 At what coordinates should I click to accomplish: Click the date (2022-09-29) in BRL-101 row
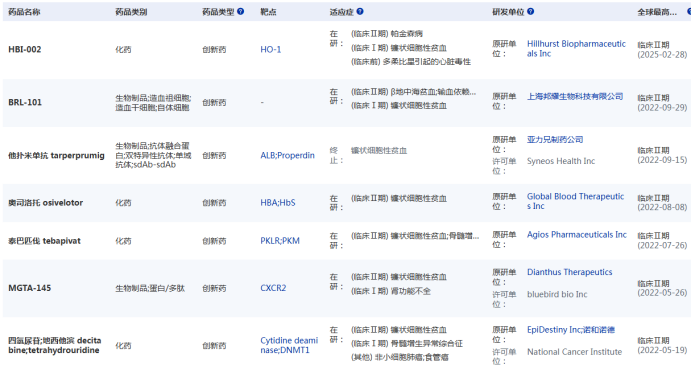pyautogui.click(x=662, y=107)
